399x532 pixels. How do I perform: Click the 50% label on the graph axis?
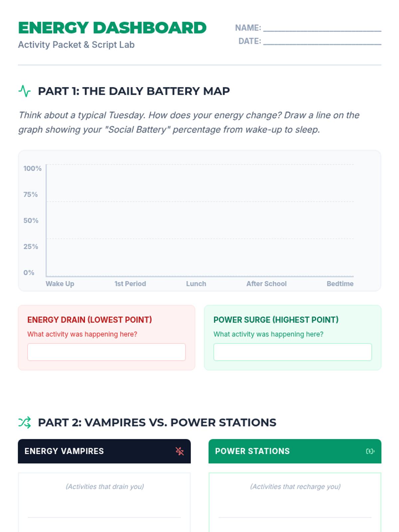click(31, 220)
